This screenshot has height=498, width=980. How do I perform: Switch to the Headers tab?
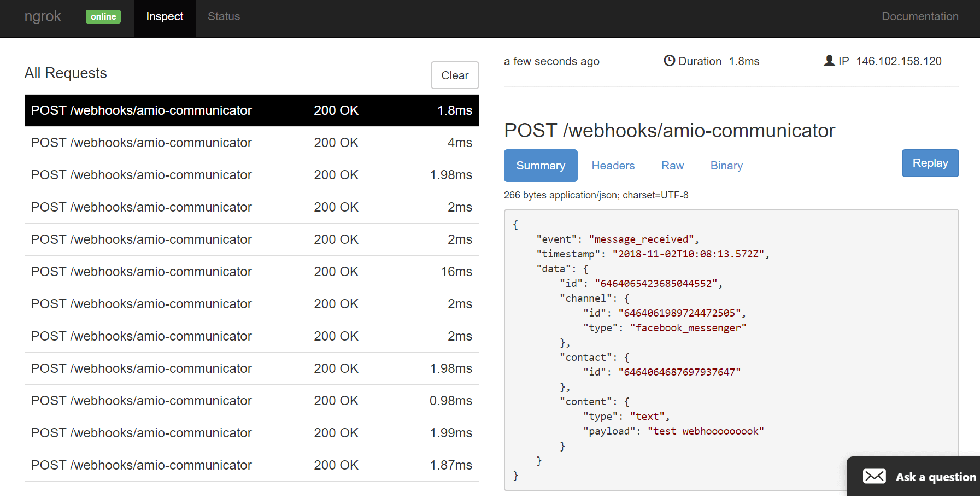[x=613, y=166]
